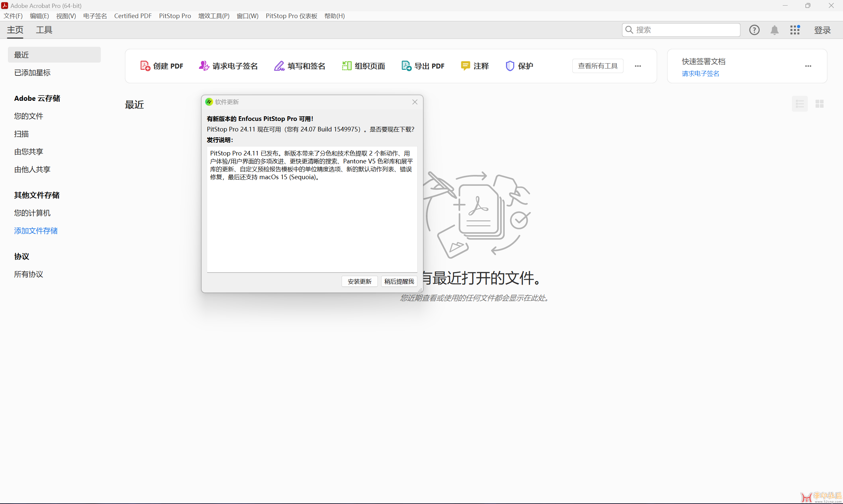
Task: Click the 请求电子签名 link in quick sign card
Action: 700,73
